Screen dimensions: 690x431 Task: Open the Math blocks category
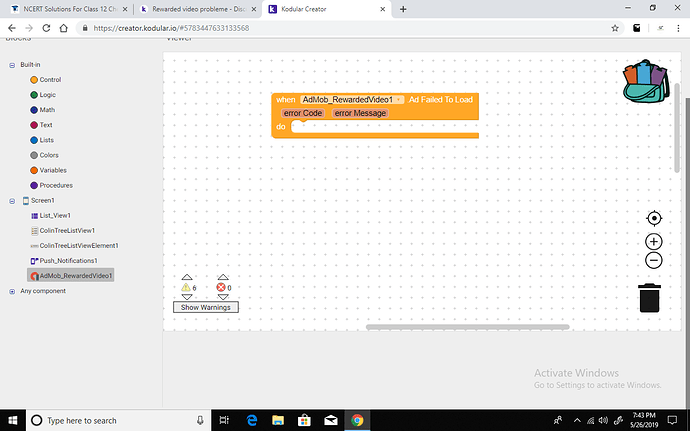(x=43, y=110)
